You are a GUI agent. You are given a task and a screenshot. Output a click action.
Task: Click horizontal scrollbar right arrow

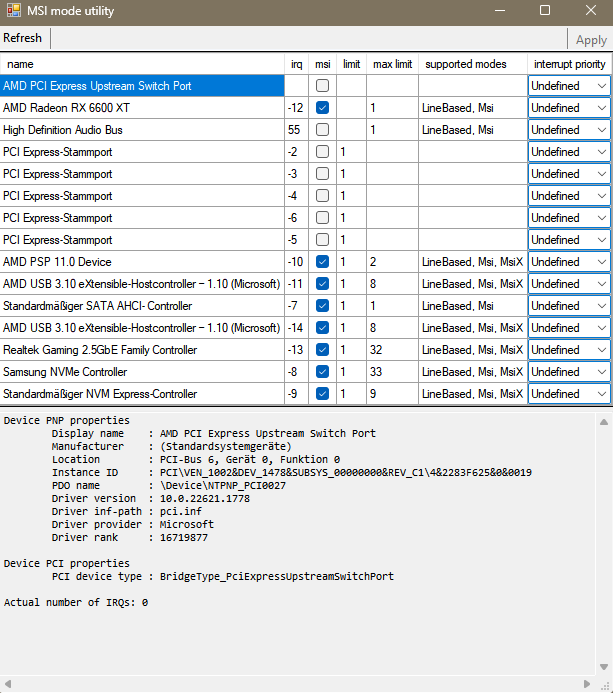[x=587, y=684]
